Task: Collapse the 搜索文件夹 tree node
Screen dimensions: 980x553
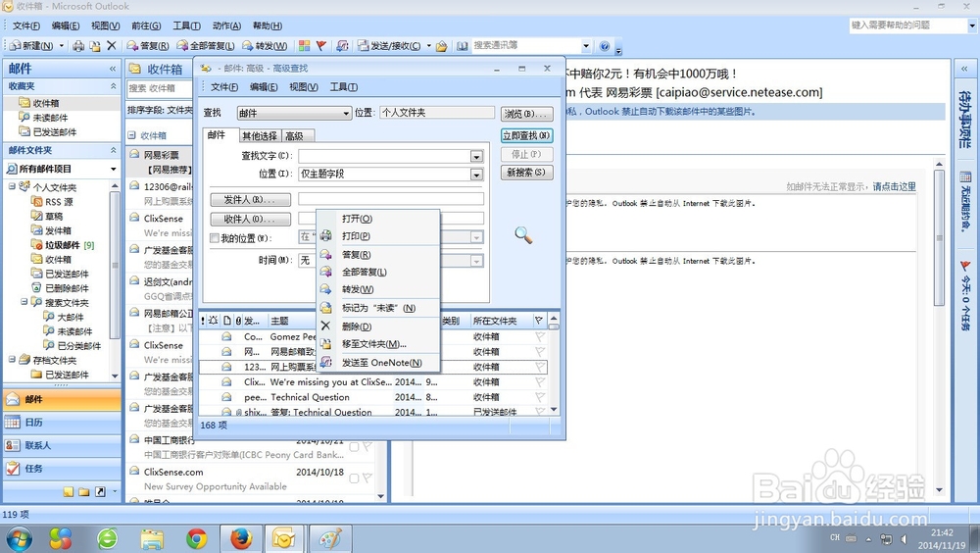Action: click(x=24, y=302)
